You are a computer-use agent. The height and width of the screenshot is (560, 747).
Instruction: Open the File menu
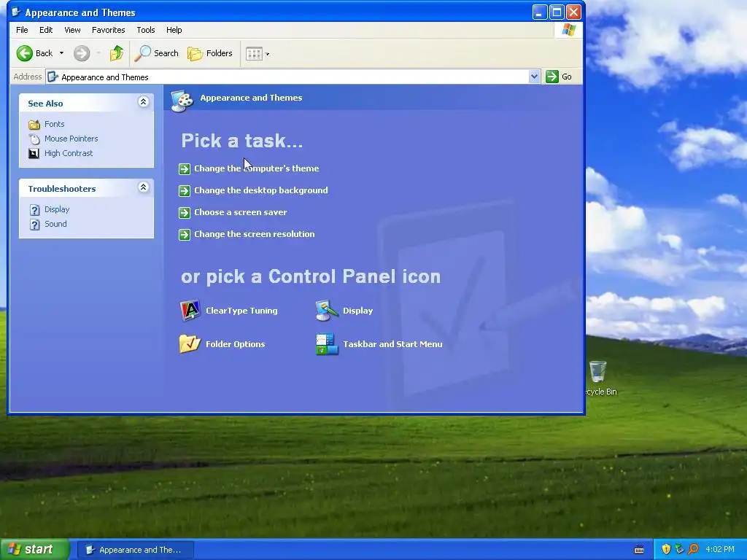point(22,30)
